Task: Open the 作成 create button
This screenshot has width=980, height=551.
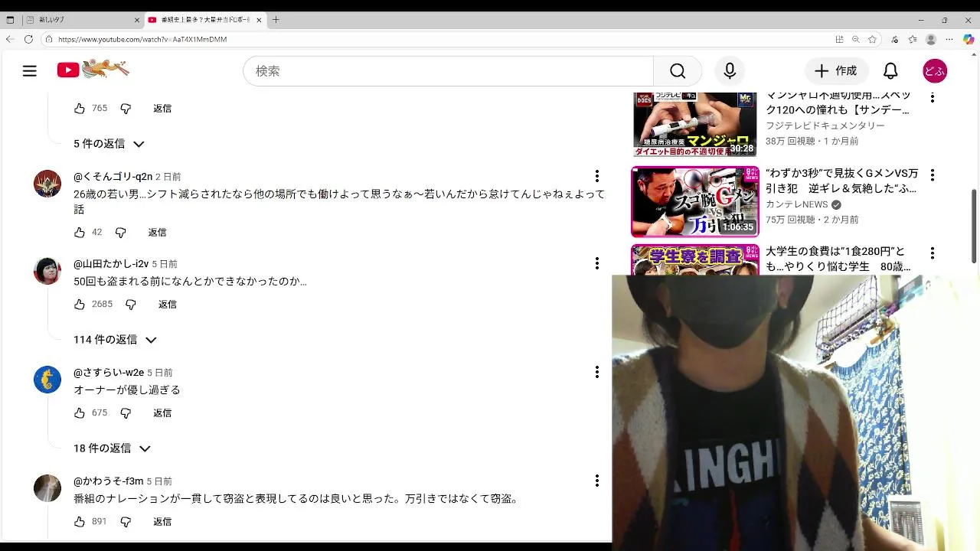Action: [x=836, y=71]
